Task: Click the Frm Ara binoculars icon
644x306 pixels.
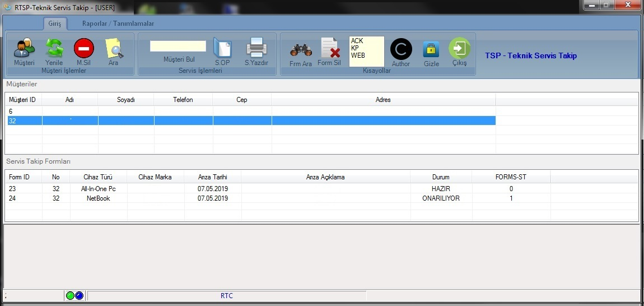Action: click(301, 50)
